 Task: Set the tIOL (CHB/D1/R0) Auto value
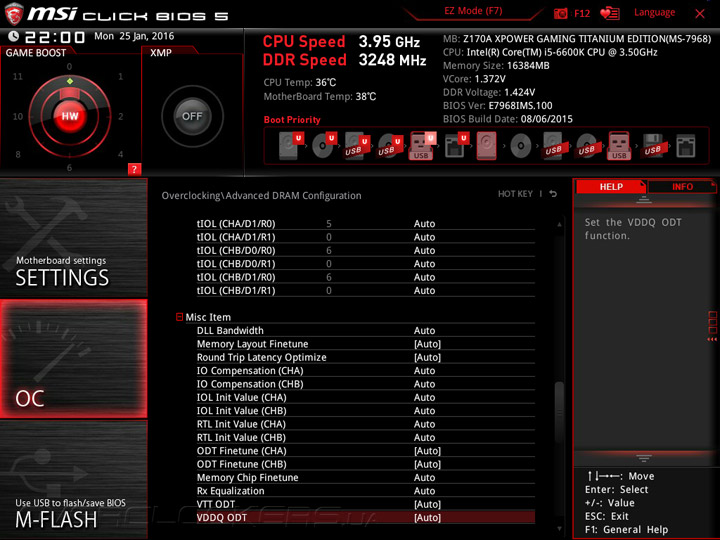tap(424, 277)
